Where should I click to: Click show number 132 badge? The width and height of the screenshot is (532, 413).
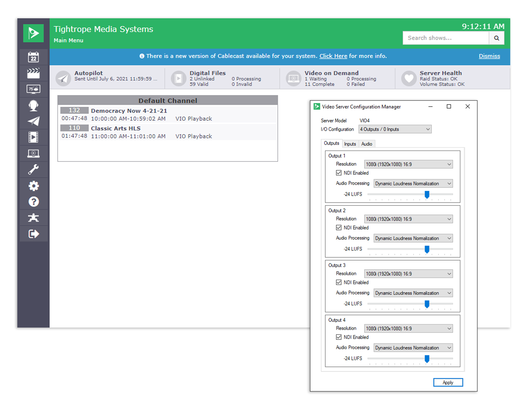(74, 110)
